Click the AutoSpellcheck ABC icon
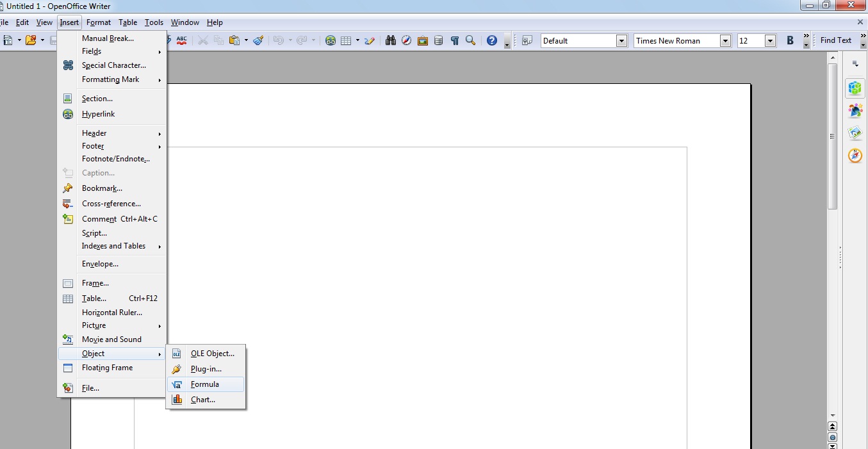 182,40
